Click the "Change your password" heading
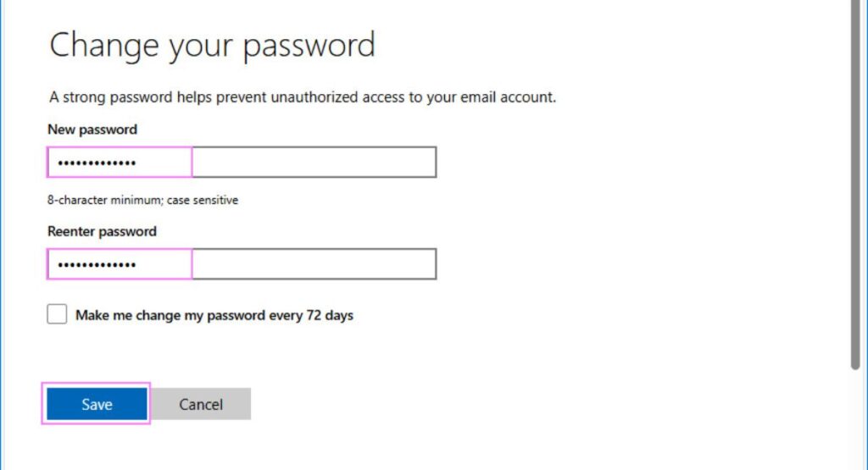 tap(212, 45)
